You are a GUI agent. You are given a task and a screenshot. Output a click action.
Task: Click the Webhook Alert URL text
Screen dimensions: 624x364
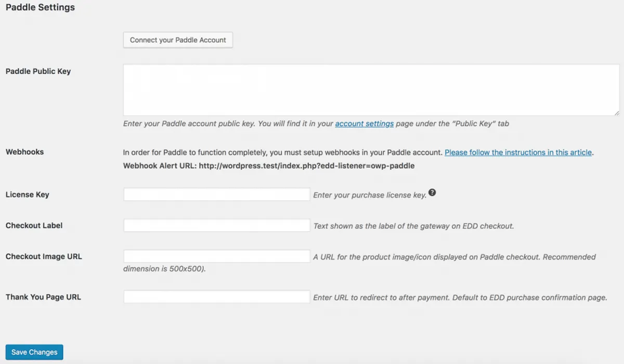[269, 166]
